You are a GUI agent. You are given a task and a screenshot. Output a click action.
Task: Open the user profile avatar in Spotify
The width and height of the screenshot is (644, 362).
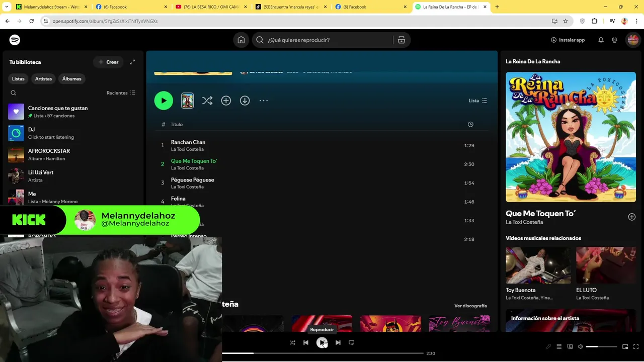pyautogui.click(x=632, y=40)
